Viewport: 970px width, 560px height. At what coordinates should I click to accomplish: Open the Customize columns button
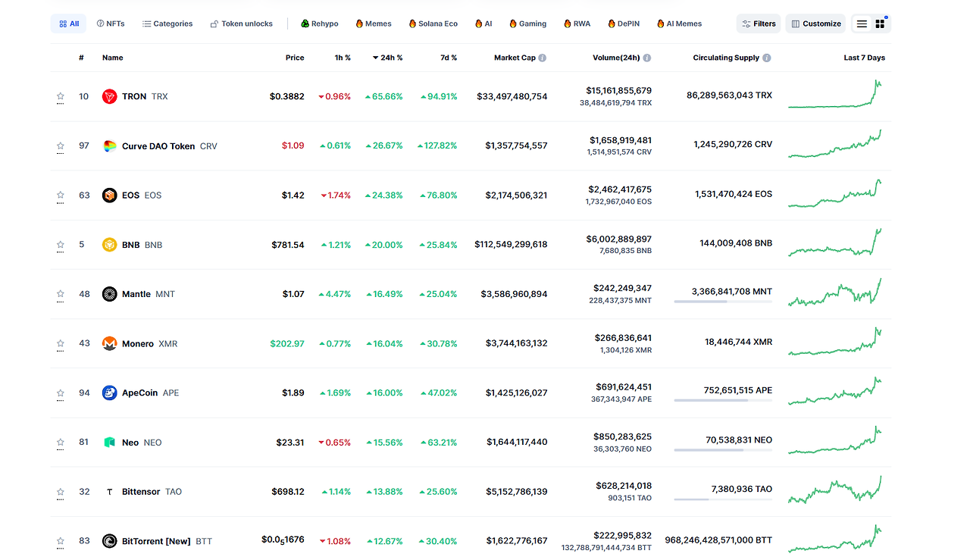(x=815, y=23)
